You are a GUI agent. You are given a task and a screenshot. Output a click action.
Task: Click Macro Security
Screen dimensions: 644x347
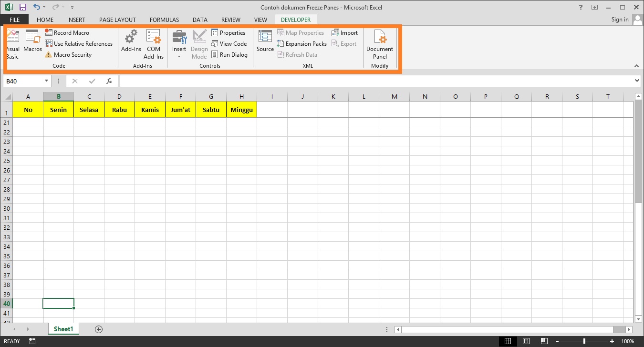tap(68, 55)
